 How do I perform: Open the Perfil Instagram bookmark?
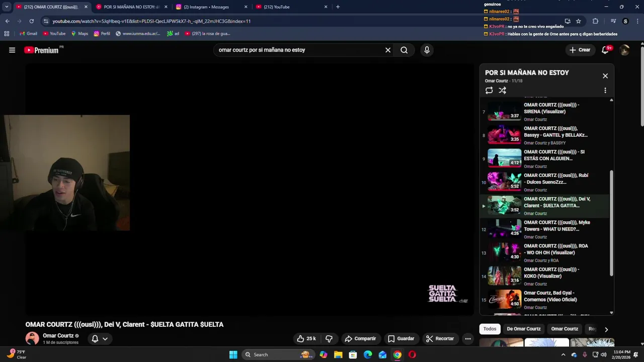click(102, 34)
